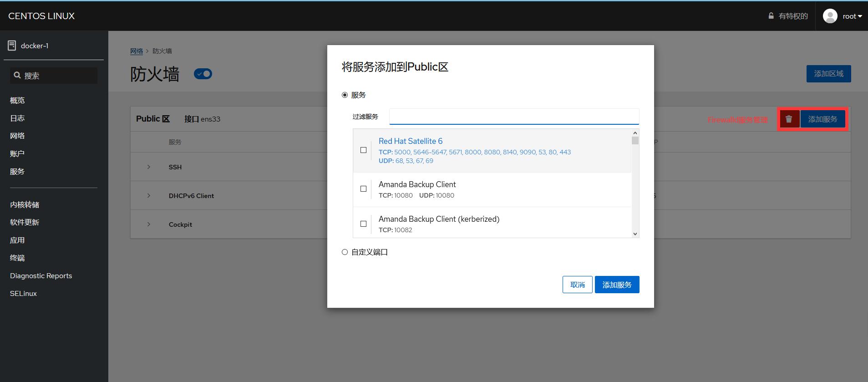The width and height of the screenshot is (868, 382).
Task: Click the ens33 interface label
Action: 210,119
